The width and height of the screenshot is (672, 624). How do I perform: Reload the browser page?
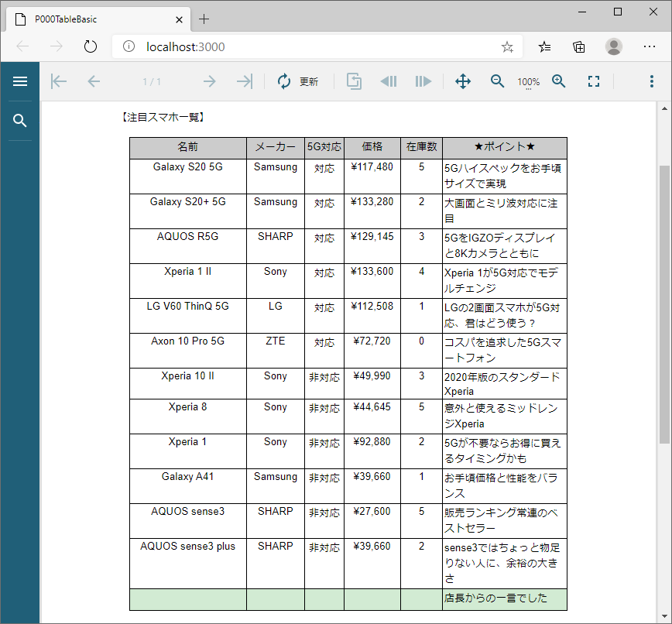[91, 46]
